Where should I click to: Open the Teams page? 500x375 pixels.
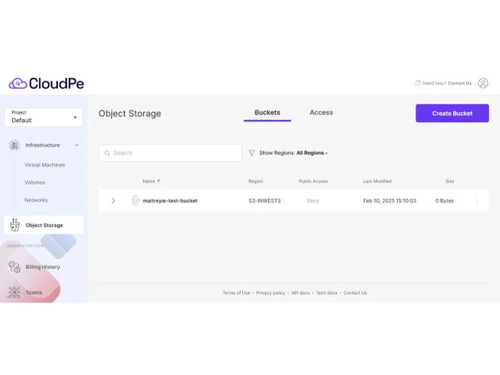pos(34,292)
